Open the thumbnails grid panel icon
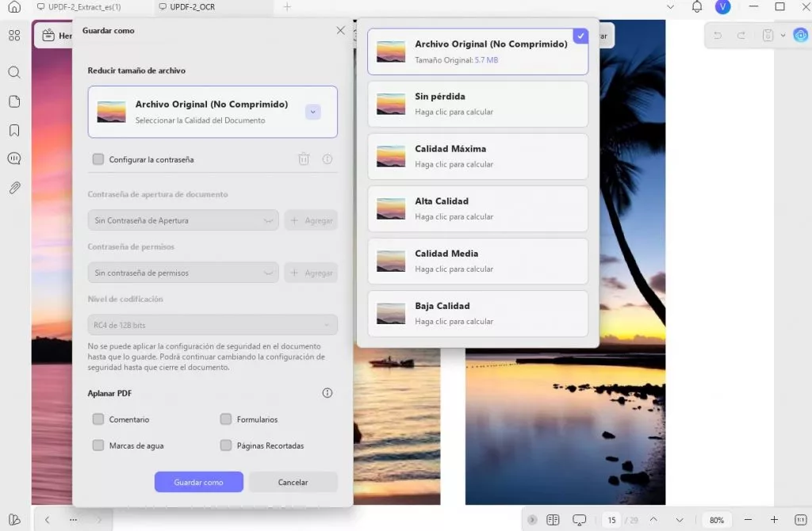Screen dimensions: 812x531 [x=14, y=35]
